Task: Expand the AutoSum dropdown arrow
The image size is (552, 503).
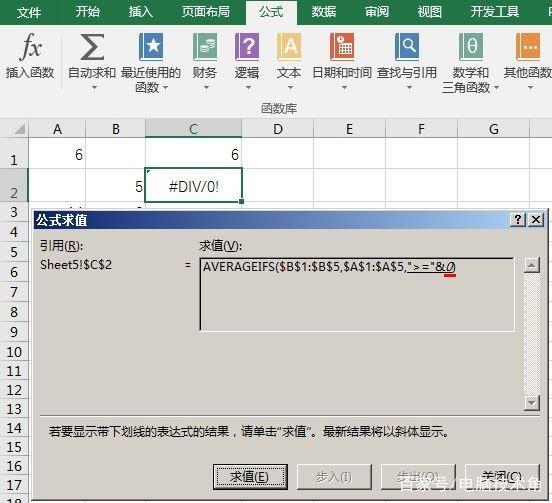Action: click(94, 87)
